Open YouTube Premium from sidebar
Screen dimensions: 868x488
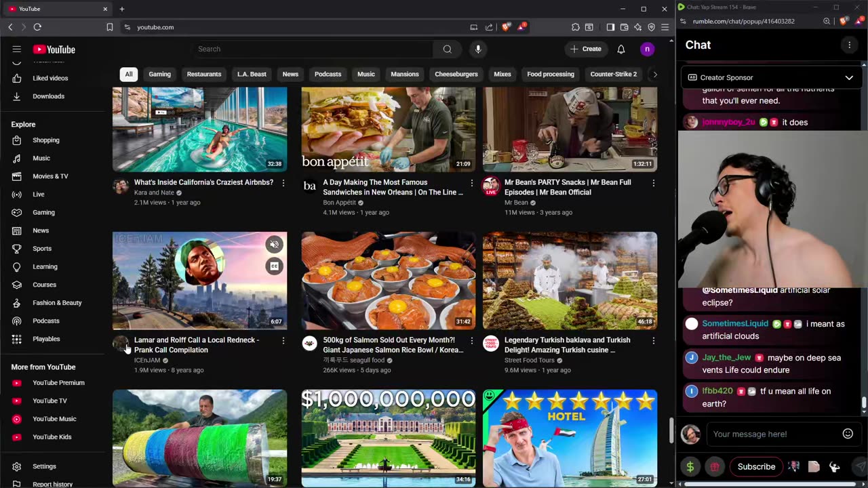58,383
